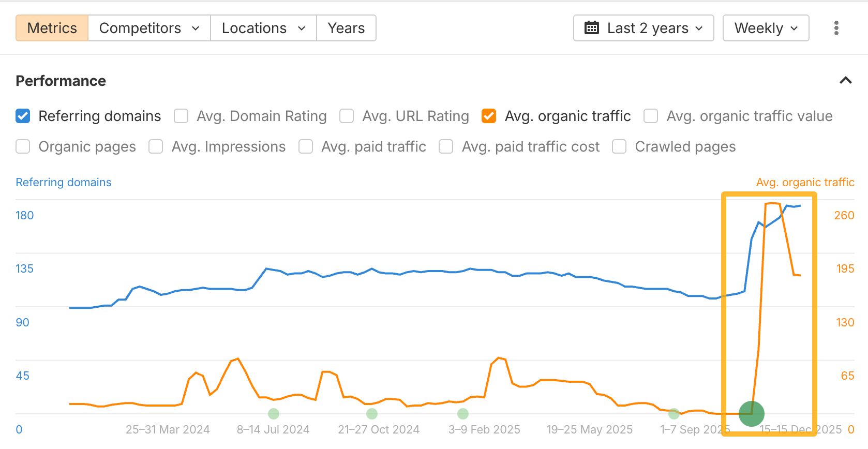This screenshot has width=868, height=449.
Task: Click the event dot near 8–14 Jul 2024
Action: (x=274, y=414)
